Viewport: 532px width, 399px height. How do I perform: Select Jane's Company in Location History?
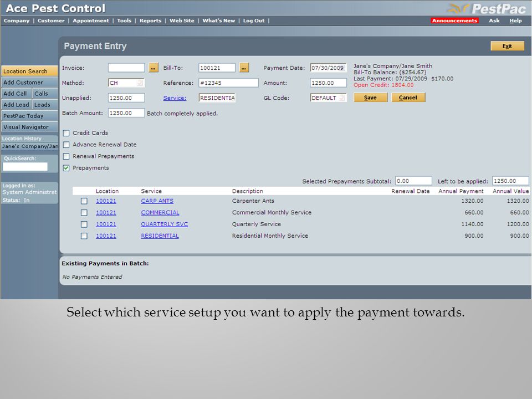30,146
